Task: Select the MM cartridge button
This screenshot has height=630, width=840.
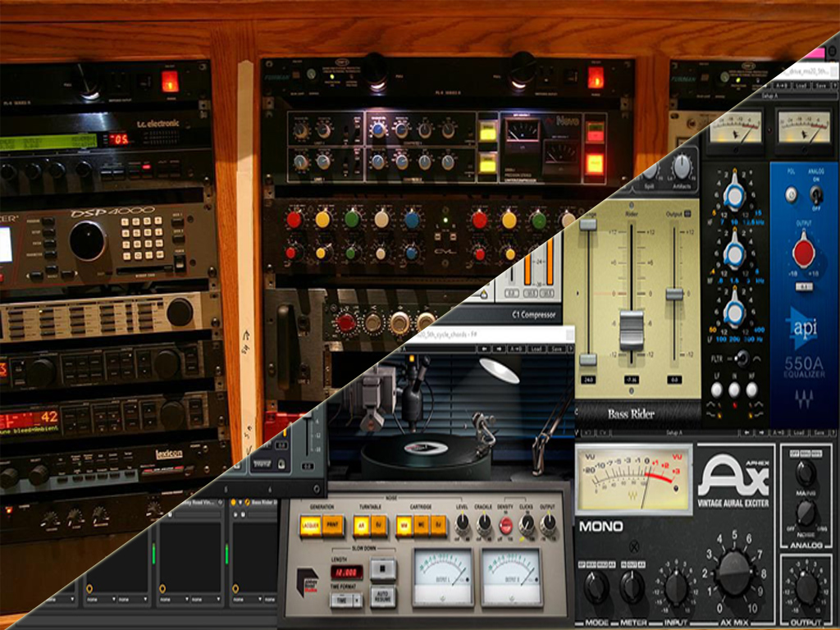Action: point(404,526)
